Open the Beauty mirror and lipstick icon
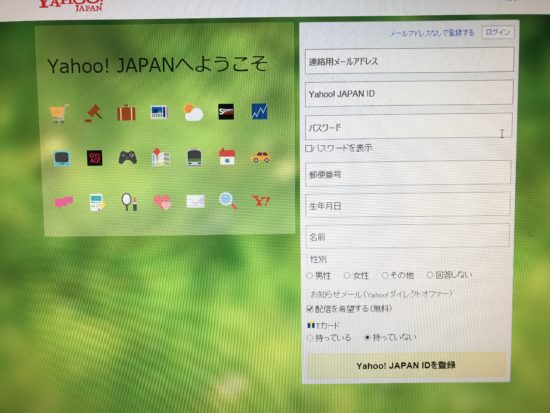Screen dimensions: 550x413 (129, 202)
